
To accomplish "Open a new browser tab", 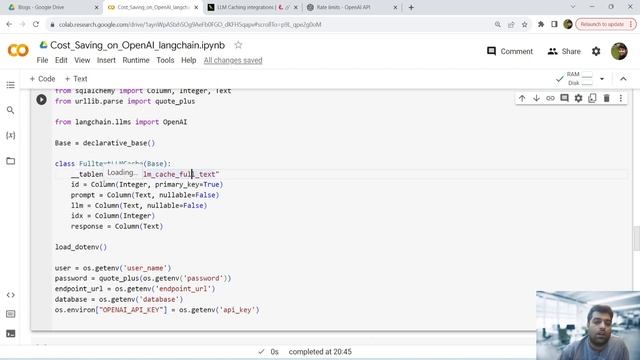I will (x=411, y=7).
